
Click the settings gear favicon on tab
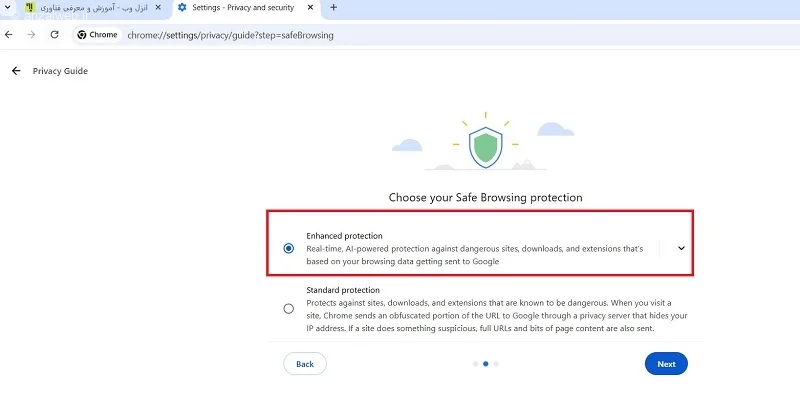pos(182,8)
